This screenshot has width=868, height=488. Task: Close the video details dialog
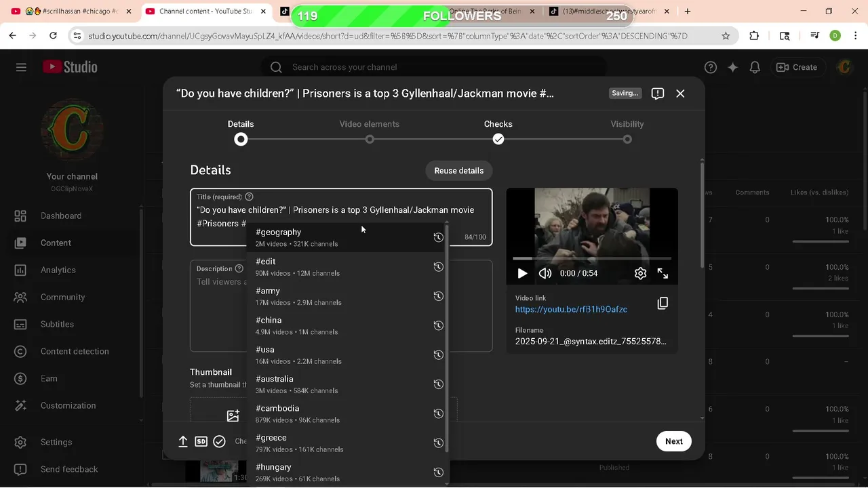680,94
